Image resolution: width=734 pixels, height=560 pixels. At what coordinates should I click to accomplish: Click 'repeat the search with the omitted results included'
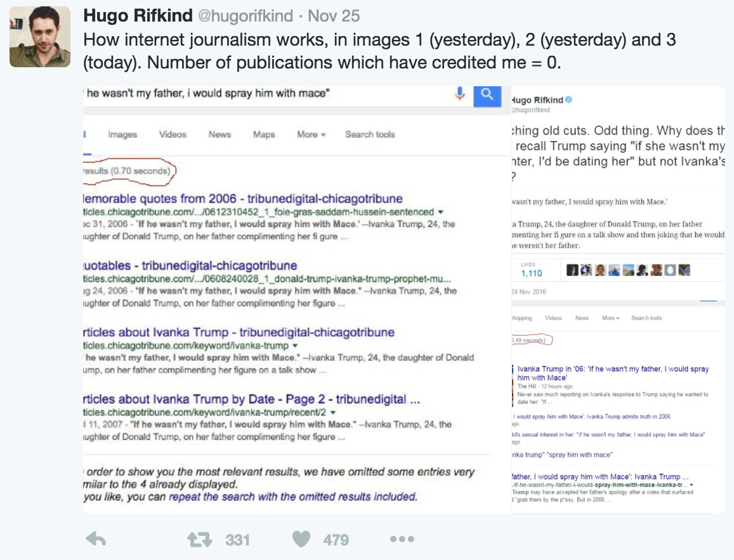click(292, 497)
